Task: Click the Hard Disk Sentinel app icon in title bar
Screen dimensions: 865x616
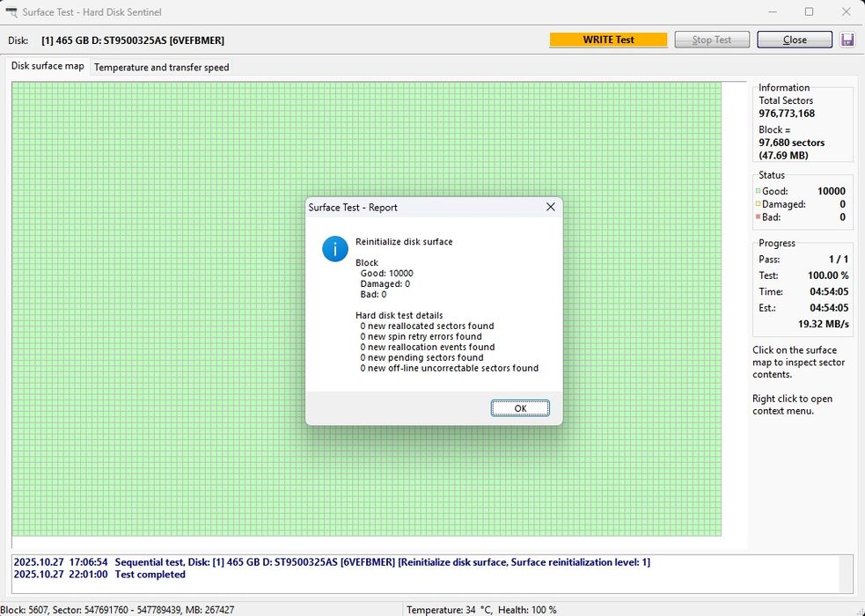Action: tap(11, 12)
